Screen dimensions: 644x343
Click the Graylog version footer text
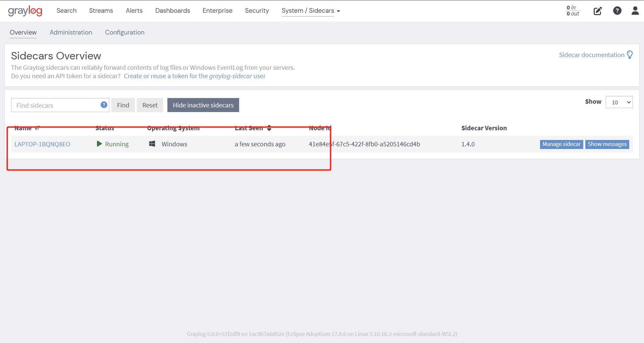point(322,334)
